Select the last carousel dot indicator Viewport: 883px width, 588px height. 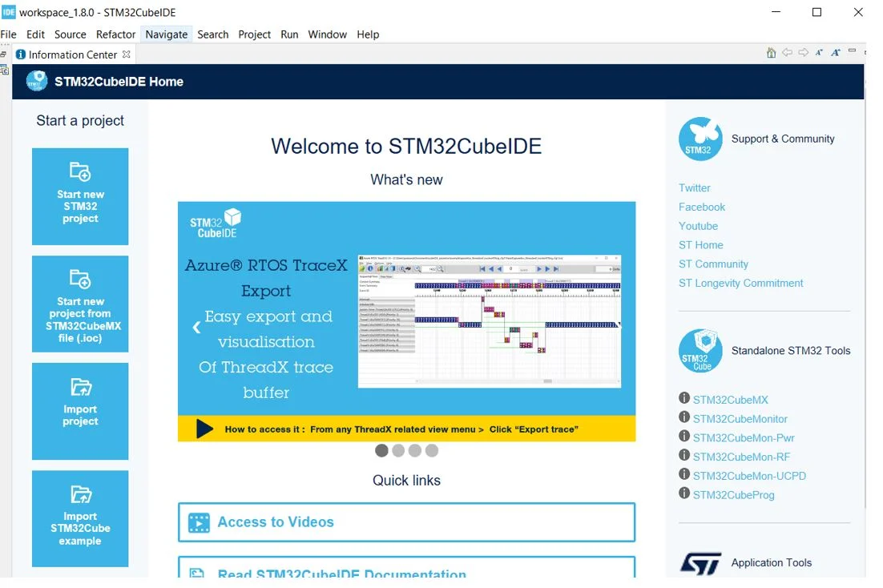pyautogui.click(x=432, y=451)
